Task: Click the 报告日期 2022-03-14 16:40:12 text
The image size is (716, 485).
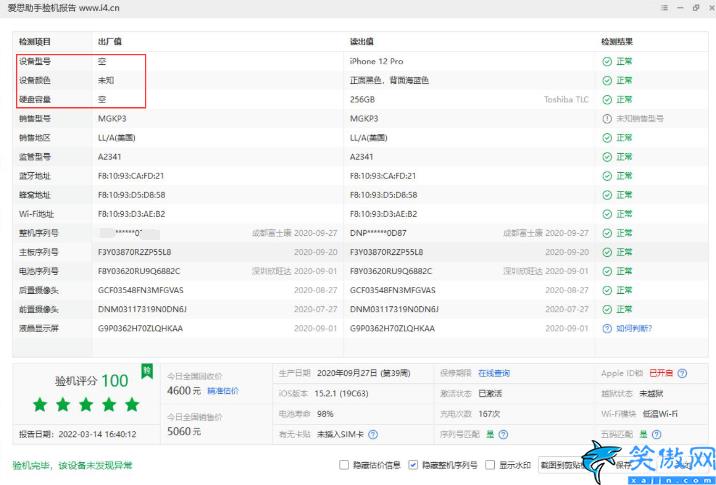Action: [x=78, y=434]
